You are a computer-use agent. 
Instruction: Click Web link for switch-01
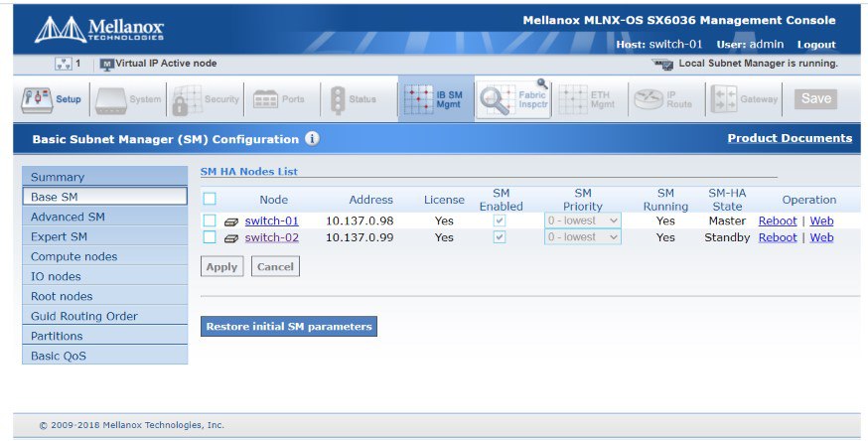(821, 220)
